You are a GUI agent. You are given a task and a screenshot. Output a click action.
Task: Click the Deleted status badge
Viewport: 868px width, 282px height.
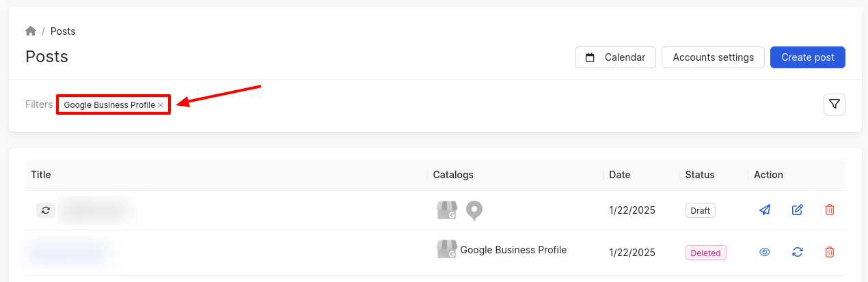click(705, 253)
